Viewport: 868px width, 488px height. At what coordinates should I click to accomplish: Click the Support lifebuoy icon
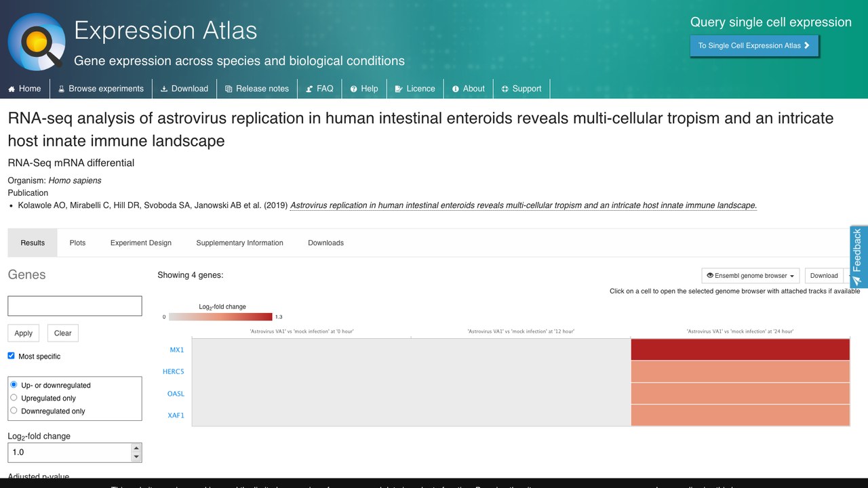pos(505,89)
